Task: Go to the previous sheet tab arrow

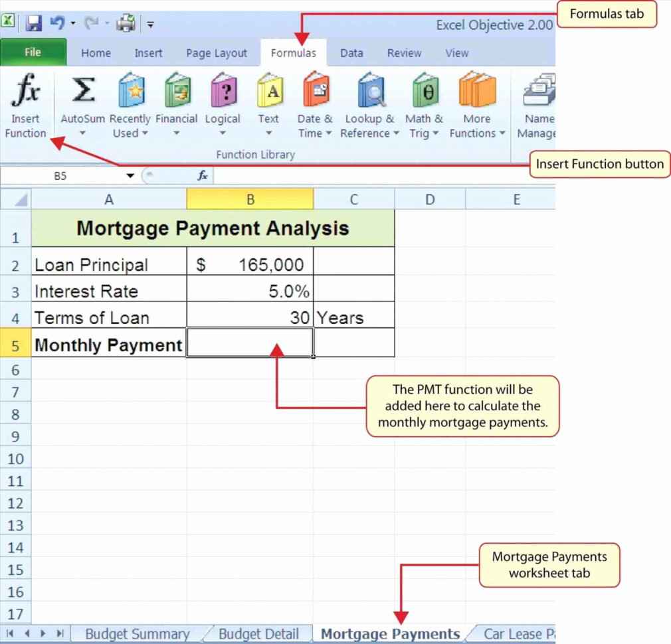Action: pos(27,633)
